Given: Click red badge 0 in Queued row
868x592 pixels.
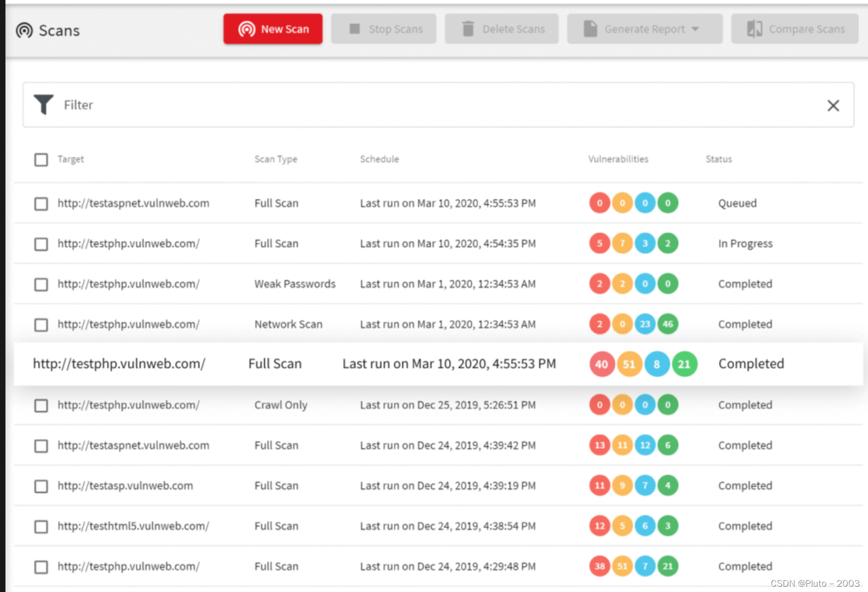Looking at the screenshot, I should coord(599,203).
